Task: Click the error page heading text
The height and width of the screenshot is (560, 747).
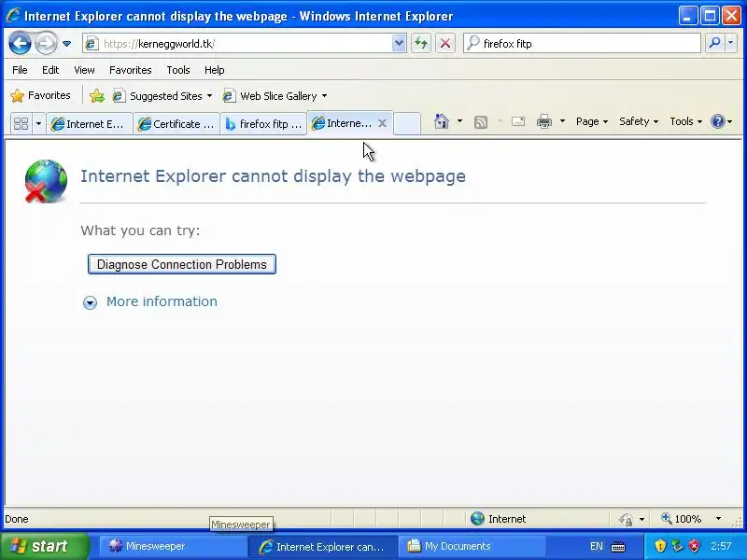Action: pos(273,175)
